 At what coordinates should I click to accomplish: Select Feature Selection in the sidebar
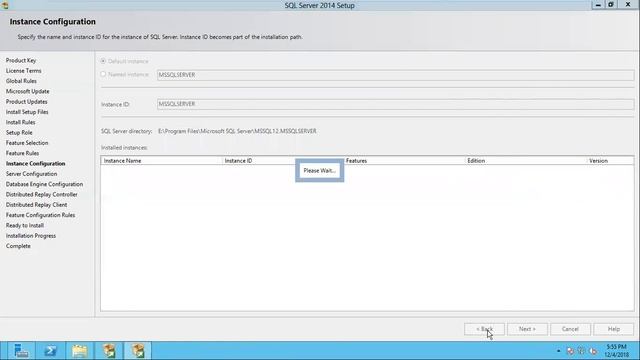pos(27,143)
